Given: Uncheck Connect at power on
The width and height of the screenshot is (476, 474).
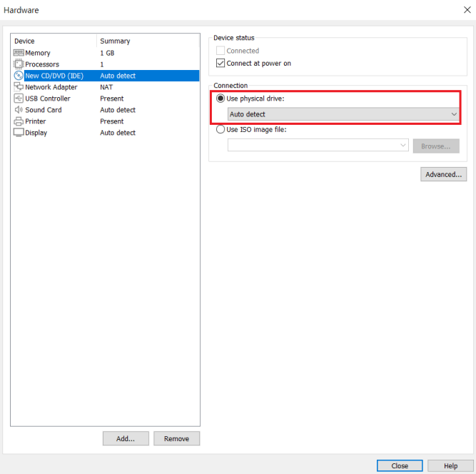Looking at the screenshot, I should click(x=221, y=63).
